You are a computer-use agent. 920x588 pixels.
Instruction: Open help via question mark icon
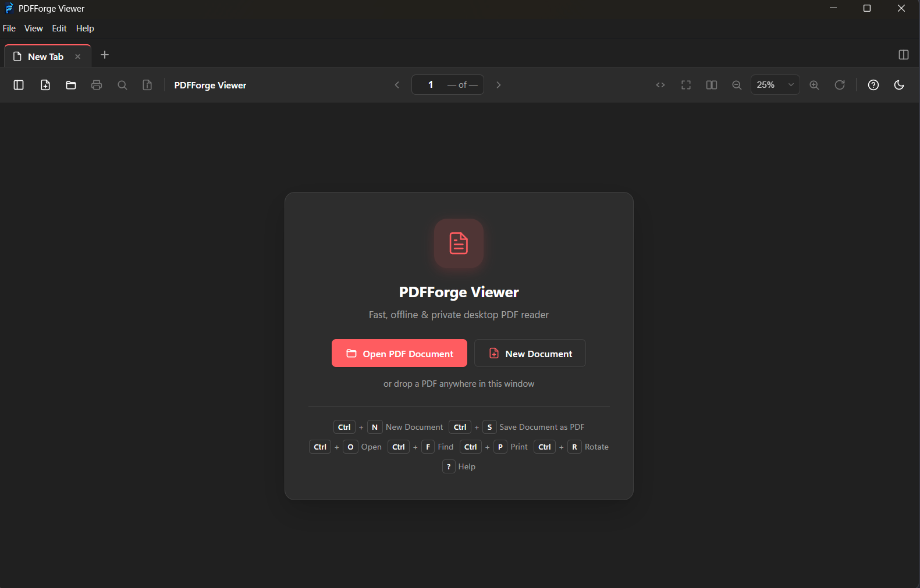(873, 85)
